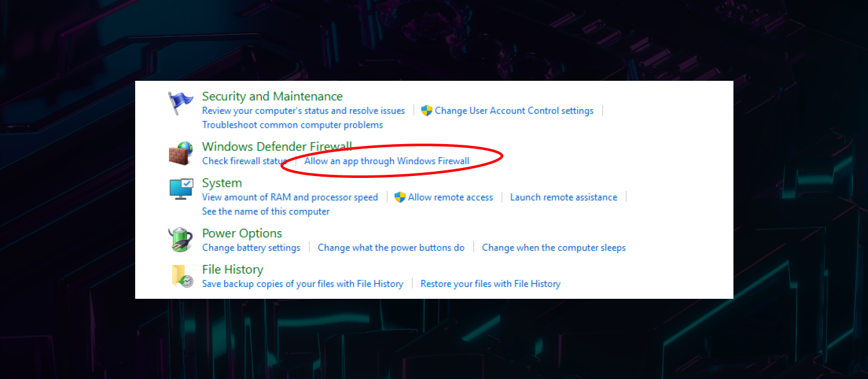Select Launch remote assistance
Image resolution: width=868 pixels, height=379 pixels.
pyautogui.click(x=563, y=197)
